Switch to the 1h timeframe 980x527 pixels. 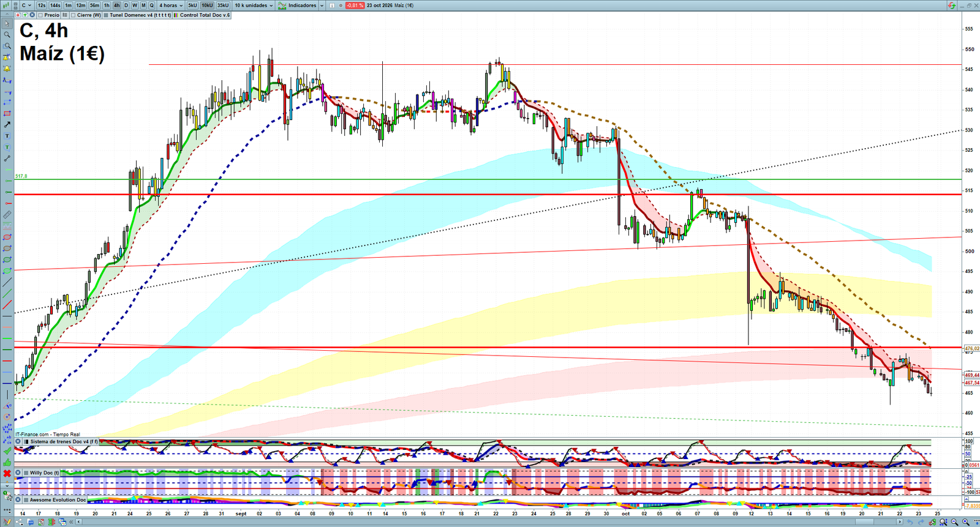click(x=107, y=5)
